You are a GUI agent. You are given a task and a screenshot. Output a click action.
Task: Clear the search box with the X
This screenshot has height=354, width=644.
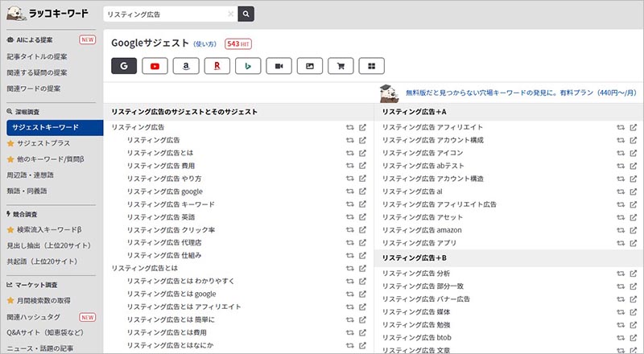click(231, 14)
